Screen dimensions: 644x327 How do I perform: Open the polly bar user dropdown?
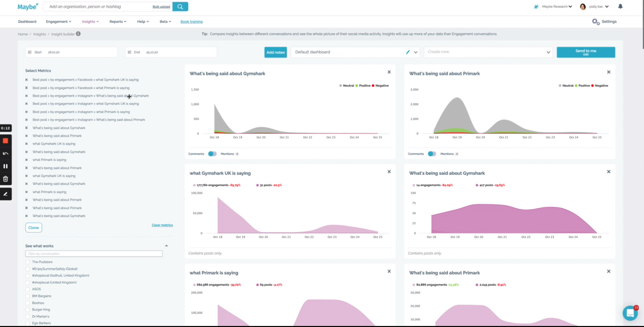tap(599, 6)
